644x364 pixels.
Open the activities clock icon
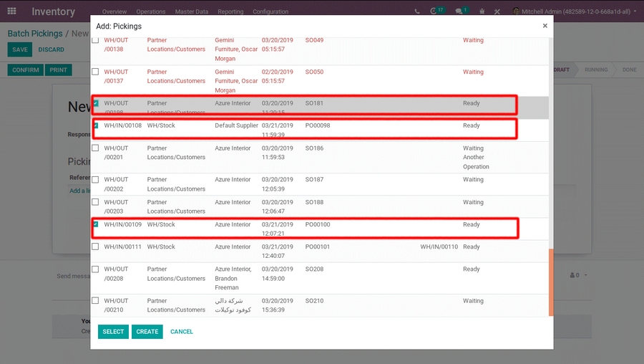pyautogui.click(x=434, y=11)
